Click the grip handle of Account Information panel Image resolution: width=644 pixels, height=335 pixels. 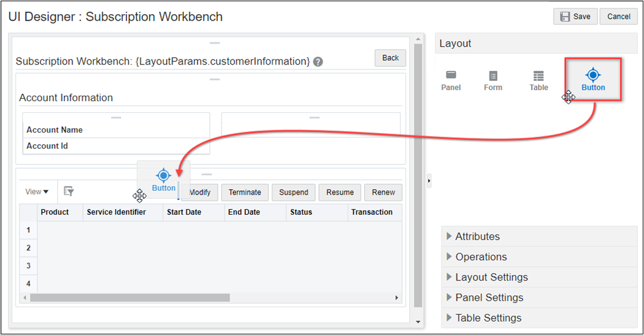coord(215,79)
